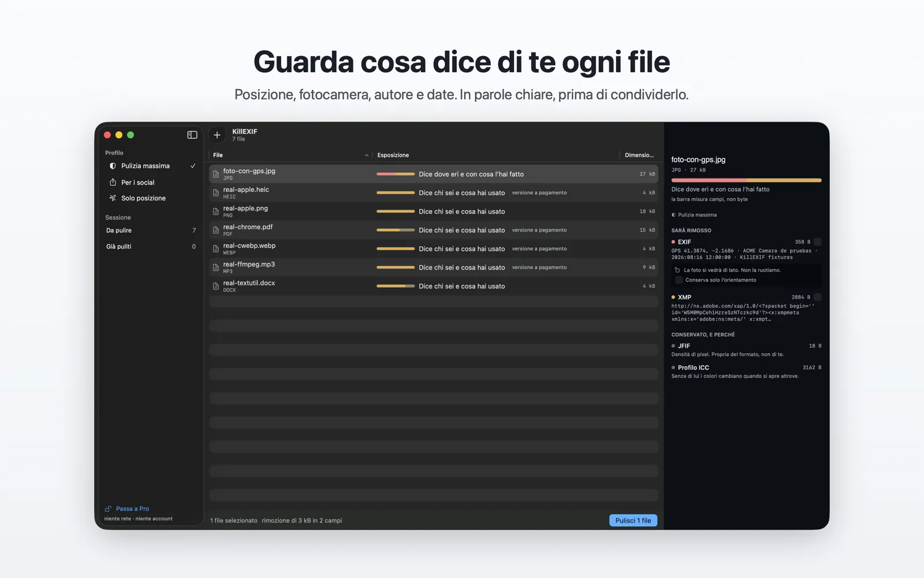Click the exposure bar in the foto-con-gps.jpg detail panel
Viewport: 924px width, 578px height.
coord(746,180)
